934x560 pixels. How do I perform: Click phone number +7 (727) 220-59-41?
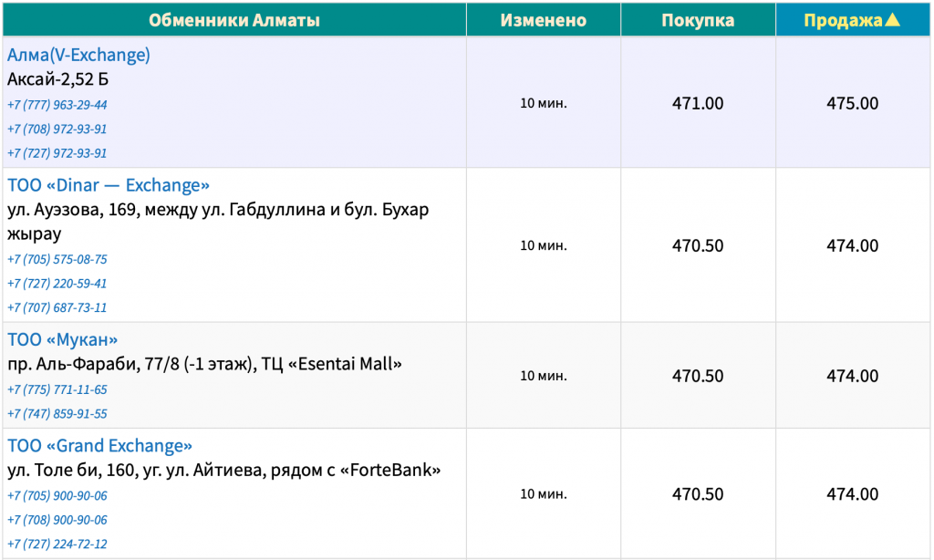point(57,284)
